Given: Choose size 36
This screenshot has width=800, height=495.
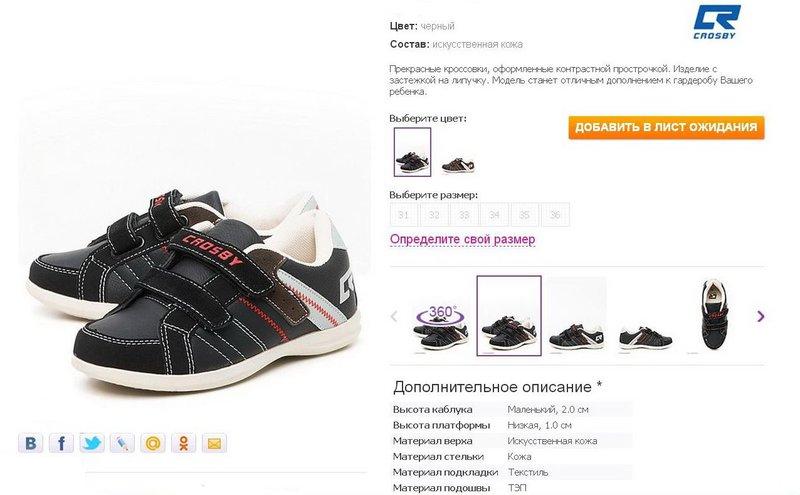Looking at the screenshot, I should point(555,215).
